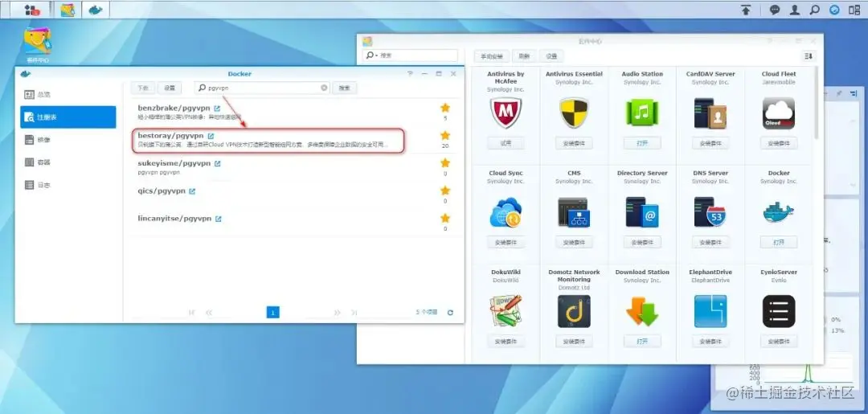
Task: Click Open button under Audio Station
Action: pyautogui.click(x=641, y=143)
